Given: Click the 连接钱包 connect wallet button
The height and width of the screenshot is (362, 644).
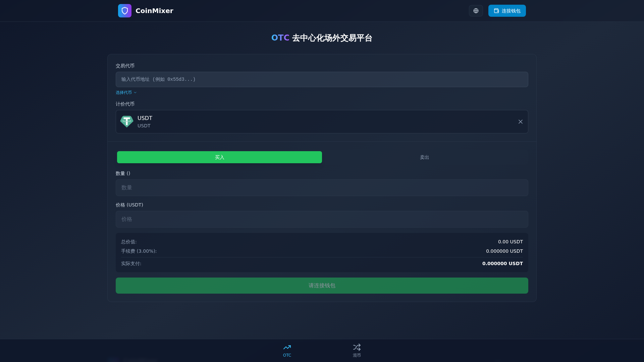Looking at the screenshot, I should [x=507, y=11].
